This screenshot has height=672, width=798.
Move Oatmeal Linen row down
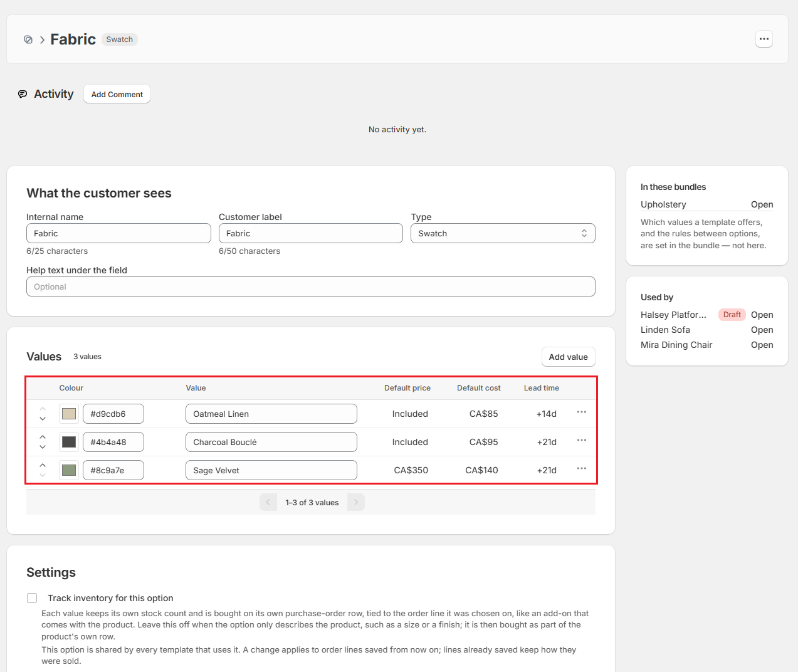coord(43,418)
